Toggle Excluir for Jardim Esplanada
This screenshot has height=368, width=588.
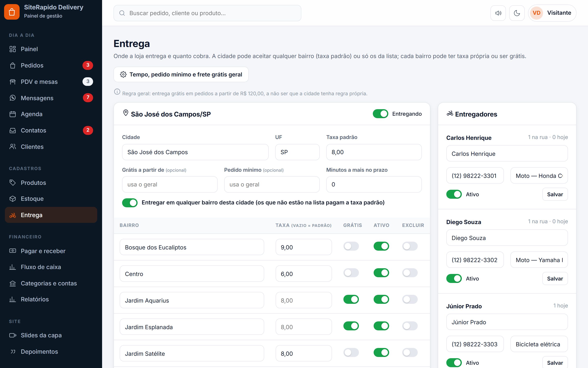(x=410, y=326)
